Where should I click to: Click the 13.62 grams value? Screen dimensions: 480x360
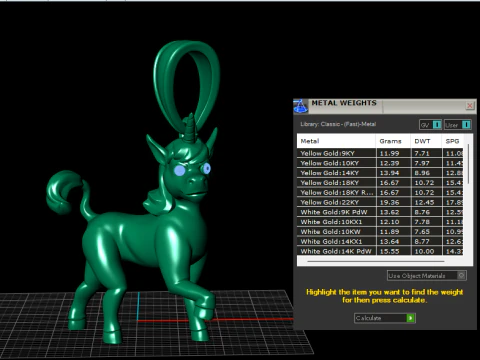[x=389, y=212]
